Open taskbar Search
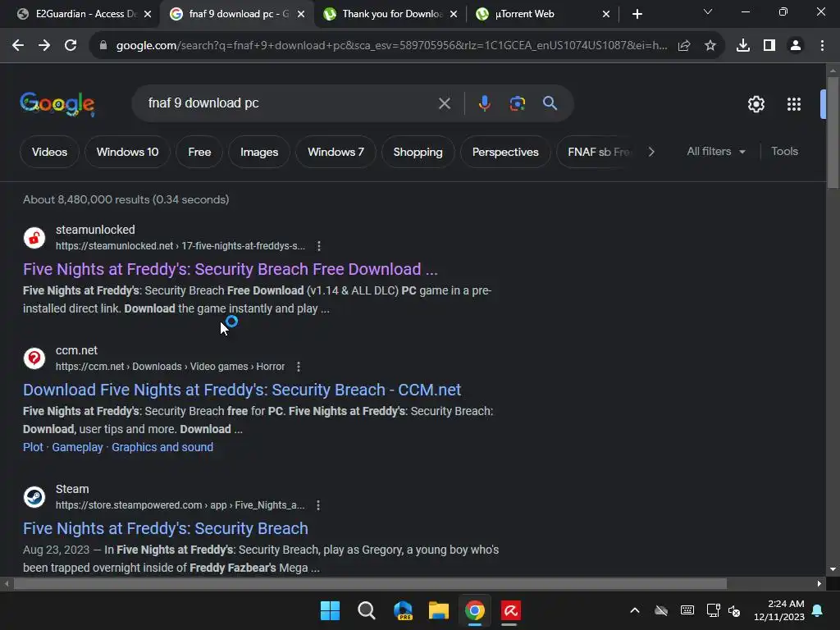The image size is (840, 630). pyautogui.click(x=367, y=610)
